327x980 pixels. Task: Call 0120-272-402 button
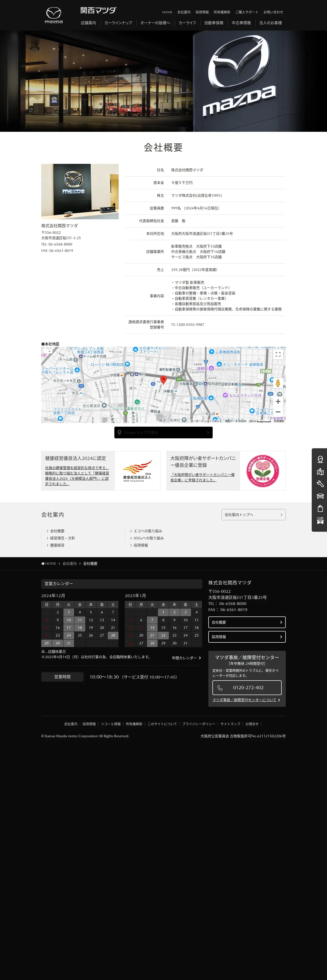pyautogui.click(x=247, y=687)
